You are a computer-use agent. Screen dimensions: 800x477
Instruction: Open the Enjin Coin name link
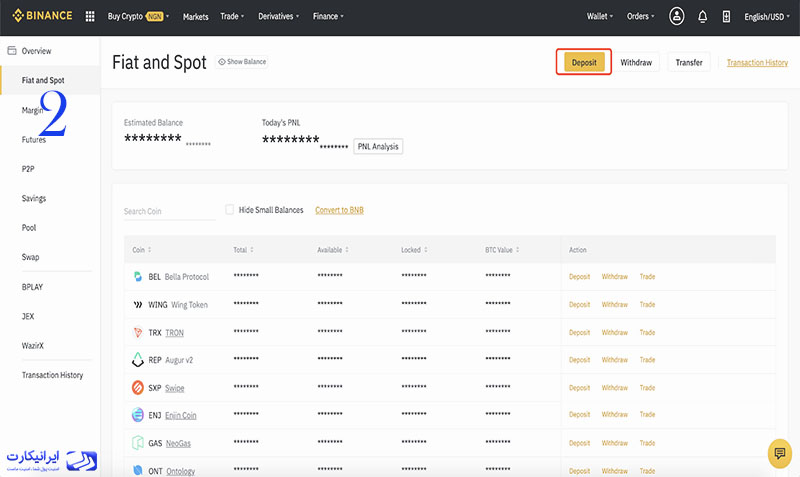[181, 415]
